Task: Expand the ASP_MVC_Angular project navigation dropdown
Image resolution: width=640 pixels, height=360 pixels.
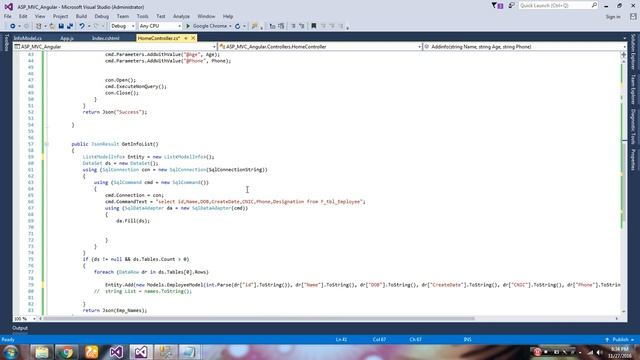Action: pyautogui.click(x=214, y=47)
